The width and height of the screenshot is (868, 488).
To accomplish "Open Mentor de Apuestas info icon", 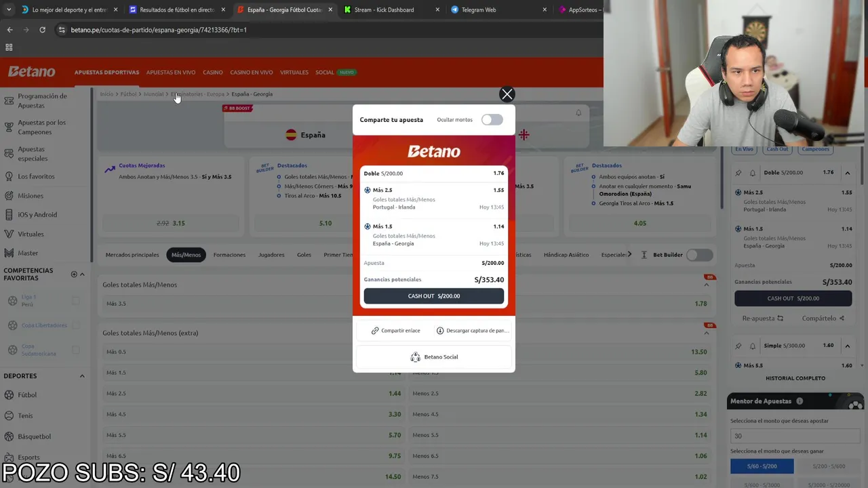I will [800, 401].
